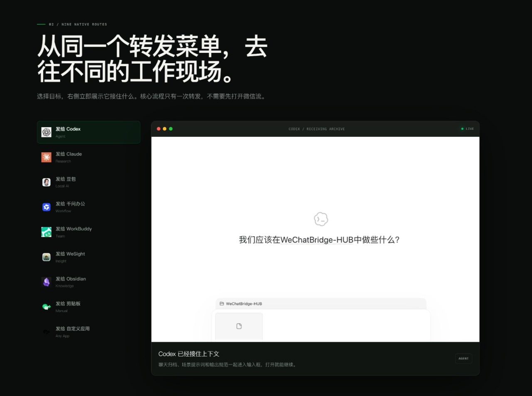Viewport: 532px width, 396px height.
Task: Choose the 自定义应用 custom app icon
Action: (x=46, y=332)
